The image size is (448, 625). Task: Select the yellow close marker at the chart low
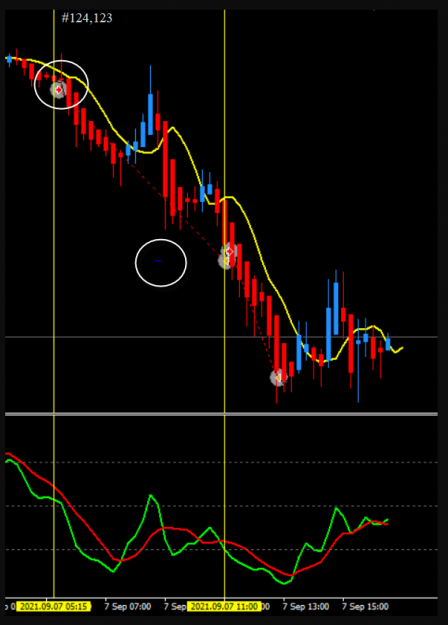[278, 377]
